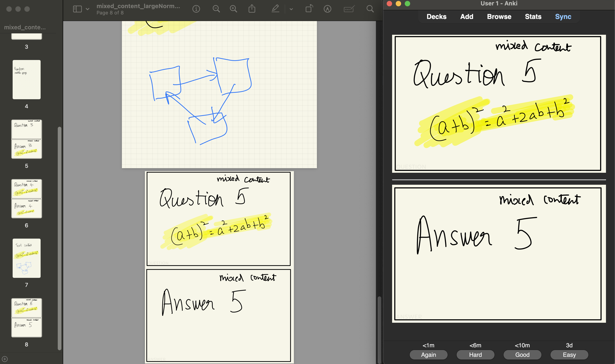Click the Answer 5 card image in Anki

[x=499, y=254]
